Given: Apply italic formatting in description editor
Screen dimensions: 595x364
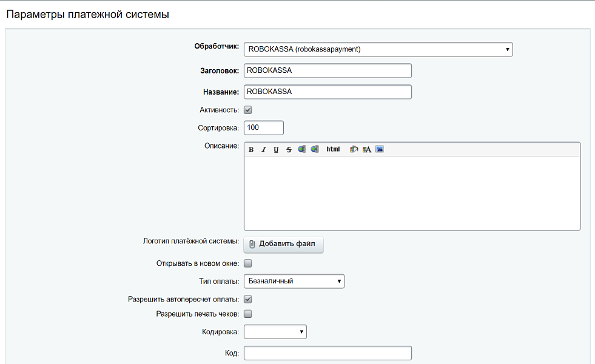Looking at the screenshot, I should click(264, 150).
